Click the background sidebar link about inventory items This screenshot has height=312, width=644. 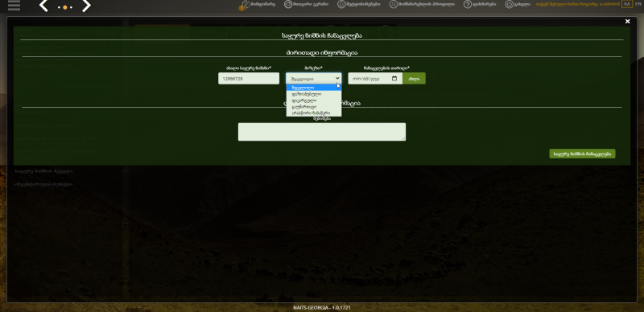[x=43, y=184]
